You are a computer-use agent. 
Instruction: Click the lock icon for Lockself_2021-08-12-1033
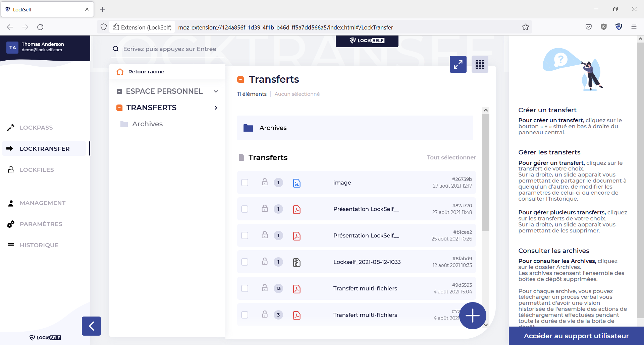coord(265,261)
